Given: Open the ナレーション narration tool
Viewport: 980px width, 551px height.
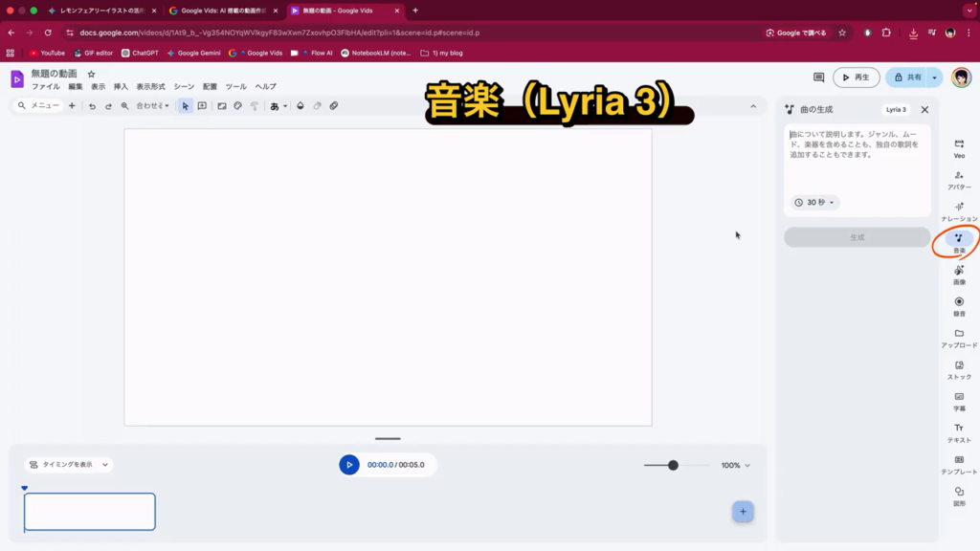Looking at the screenshot, I should pos(959,210).
